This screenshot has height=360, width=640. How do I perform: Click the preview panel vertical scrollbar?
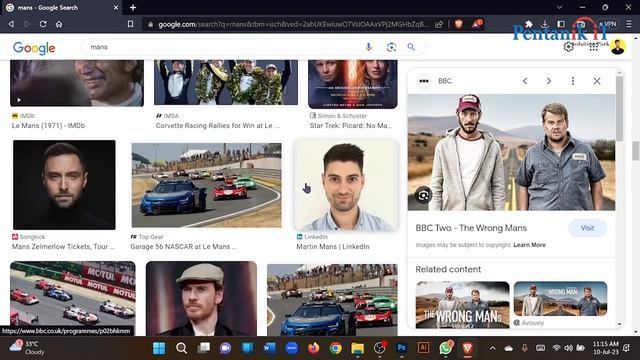(620, 110)
